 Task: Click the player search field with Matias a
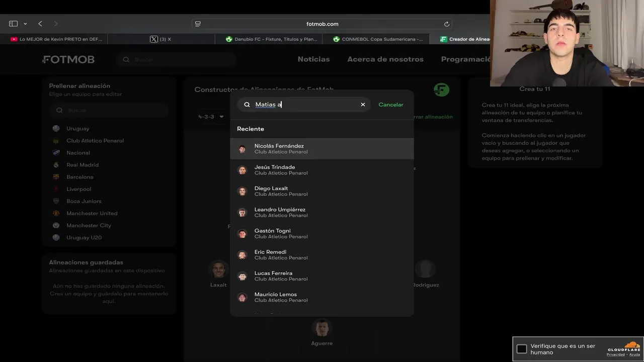pos(304,105)
